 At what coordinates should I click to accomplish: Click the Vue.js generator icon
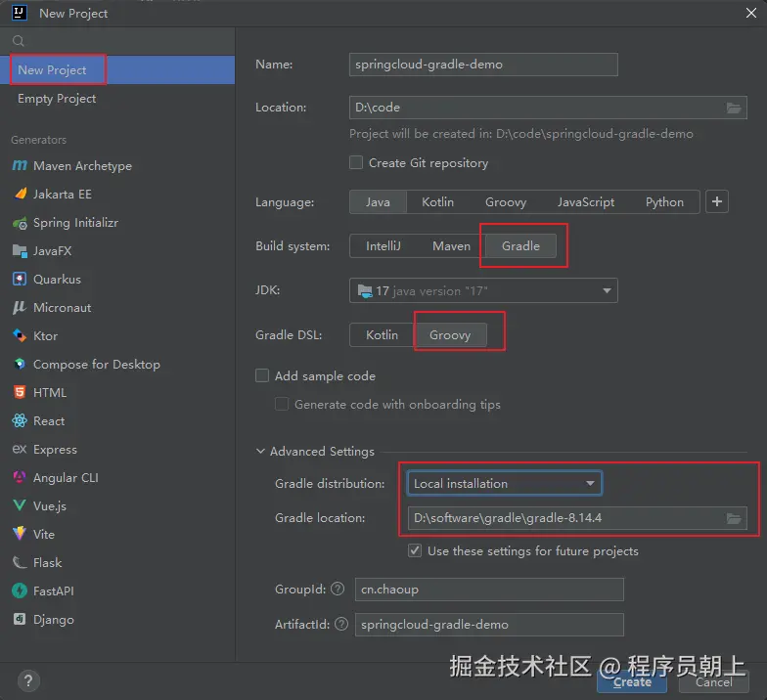[20, 504]
